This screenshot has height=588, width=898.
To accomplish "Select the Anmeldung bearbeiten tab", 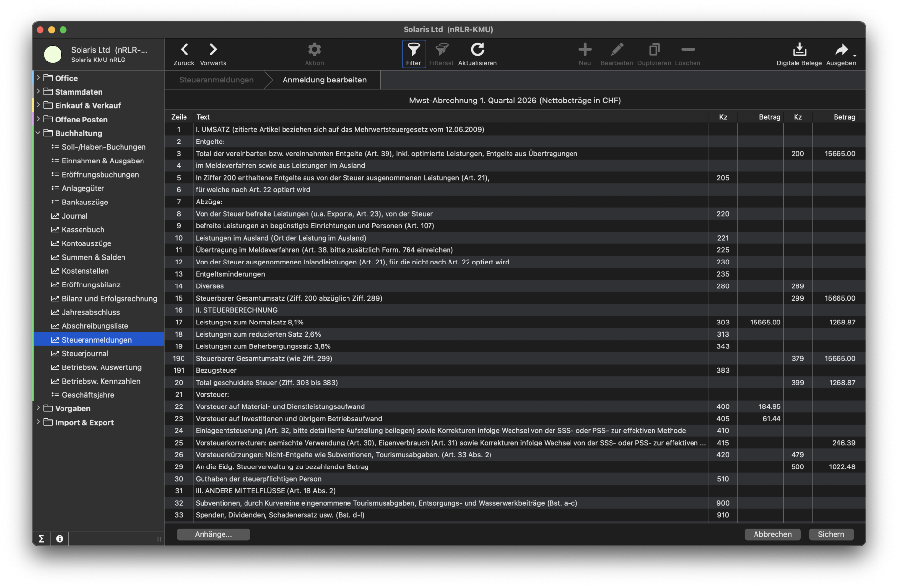I will [324, 80].
